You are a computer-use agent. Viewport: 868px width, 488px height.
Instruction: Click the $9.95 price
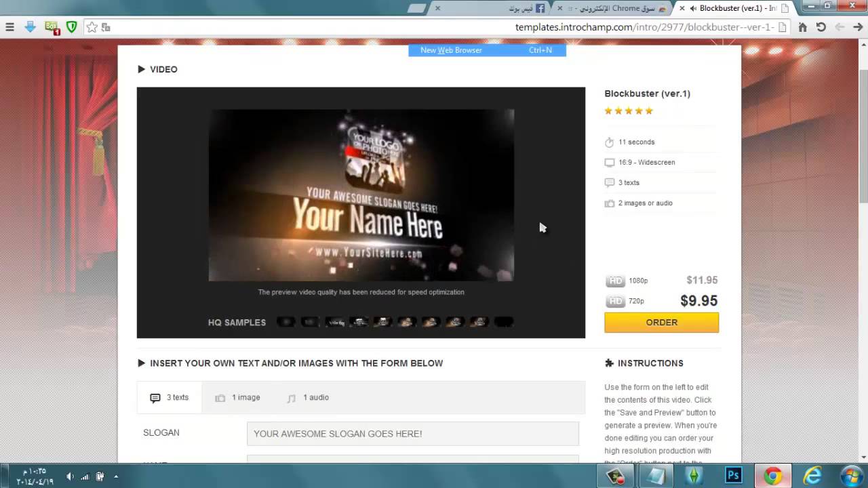pos(699,301)
